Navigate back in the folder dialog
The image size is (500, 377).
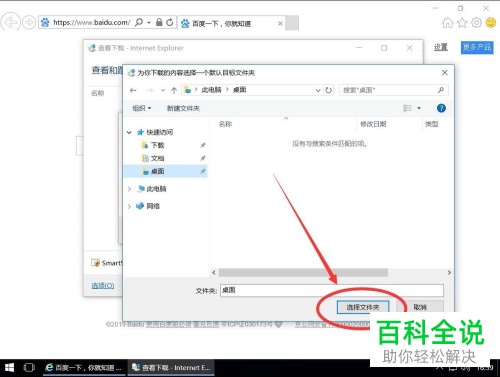133,90
